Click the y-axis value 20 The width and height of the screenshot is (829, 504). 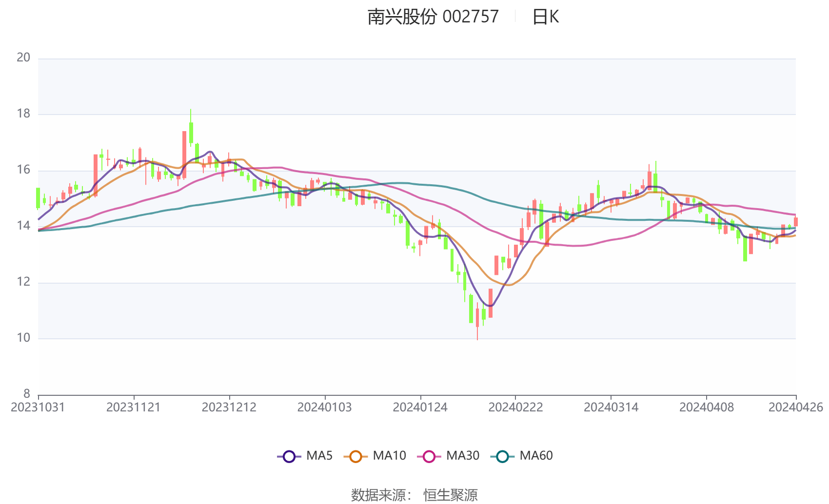tap(23, 58)
